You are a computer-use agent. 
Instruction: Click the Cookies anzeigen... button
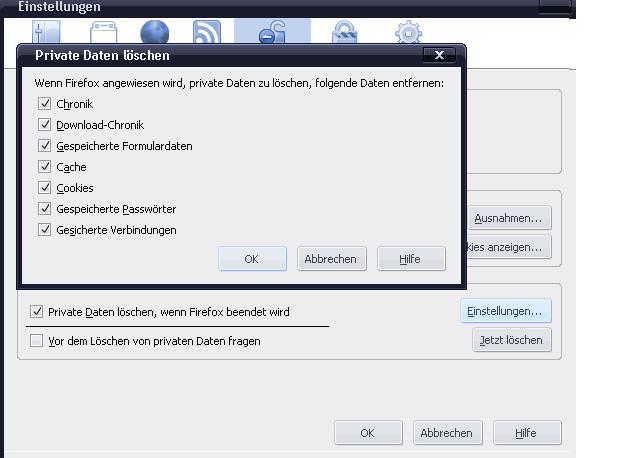click(509, 247)
